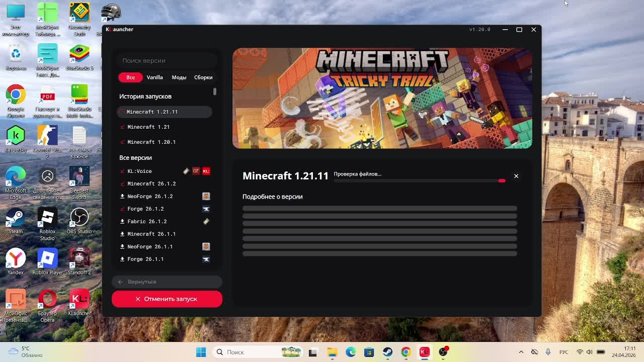644x362 pixels.
Task: Select the Все filter tab
Action: (130, 77)
